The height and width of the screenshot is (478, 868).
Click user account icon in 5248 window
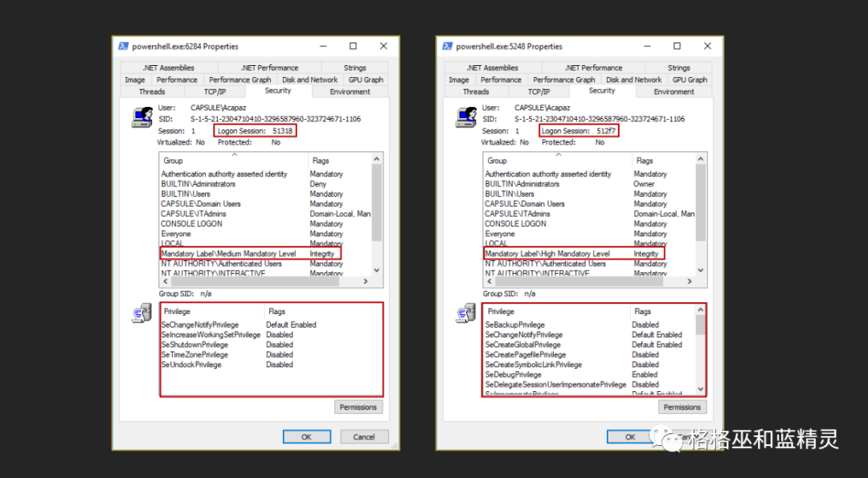click(x=465, y=116)
